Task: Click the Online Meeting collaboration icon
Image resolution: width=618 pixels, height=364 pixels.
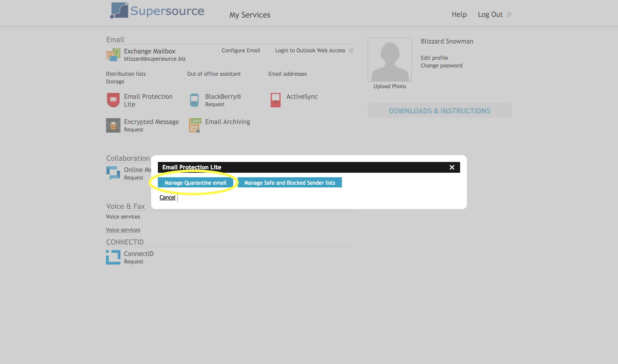Action: [x=113, y=173]
